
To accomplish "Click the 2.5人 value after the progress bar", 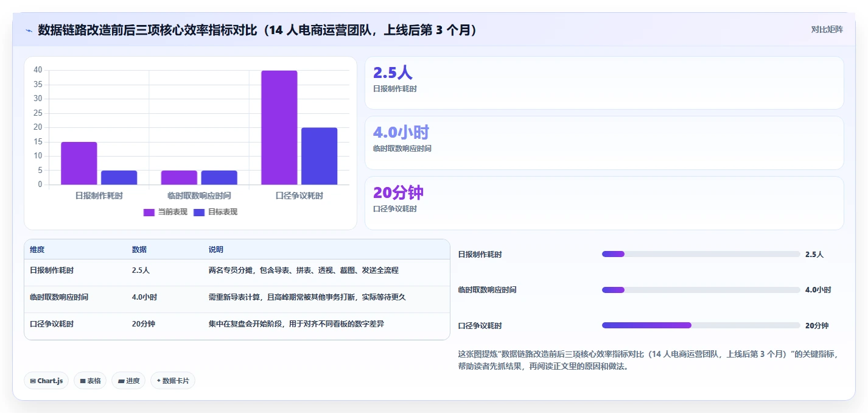I will click(814, 255).
